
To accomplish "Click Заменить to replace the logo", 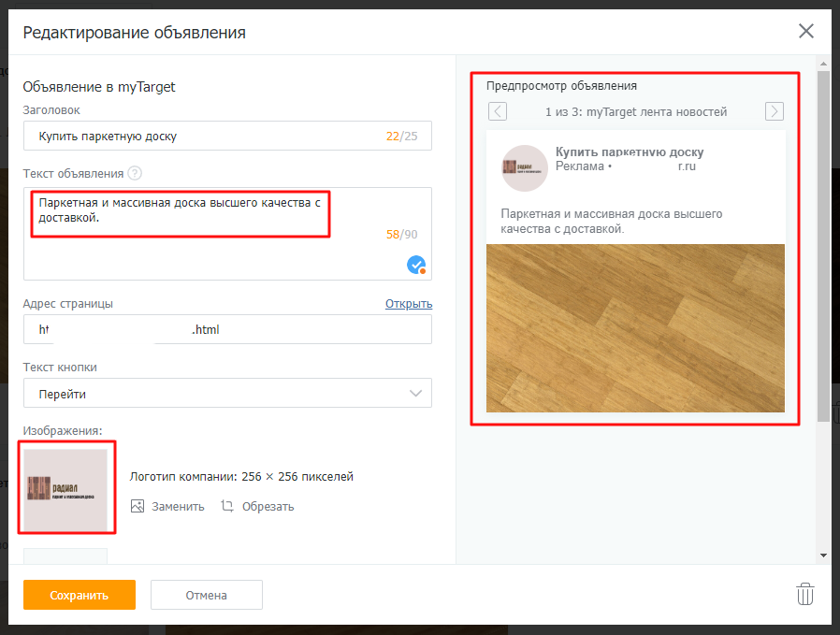I will tap(178, 507).
